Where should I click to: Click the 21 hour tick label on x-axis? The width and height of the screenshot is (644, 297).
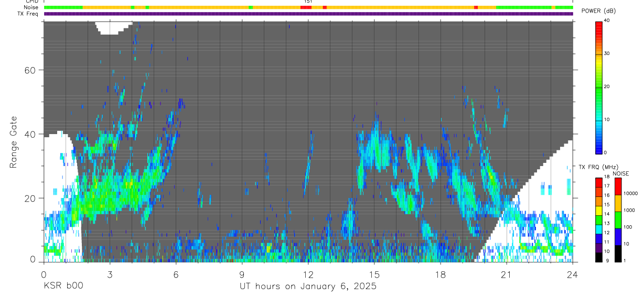pyautogui.click(x=506, y=274)
